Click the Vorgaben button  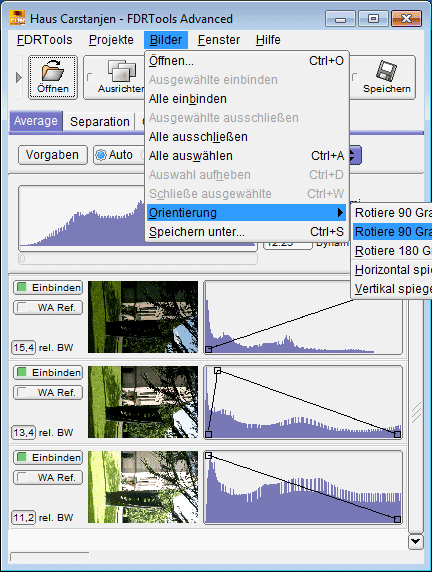point(53,155)
